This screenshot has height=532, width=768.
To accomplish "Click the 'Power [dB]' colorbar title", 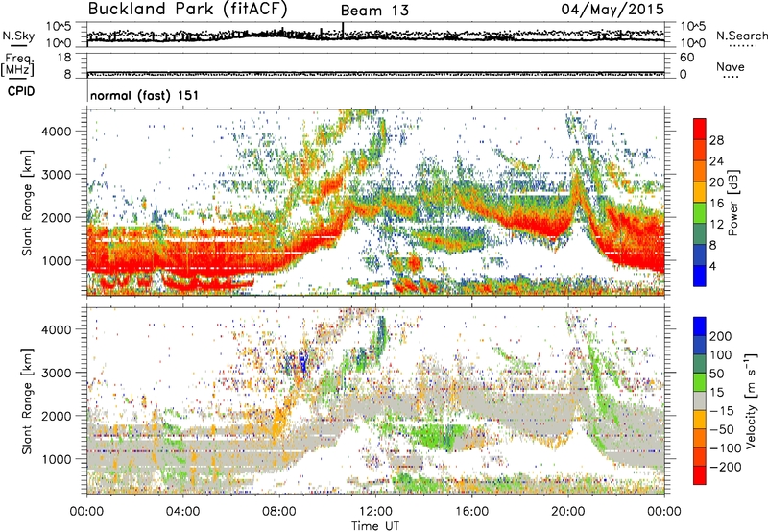I will pos(732,203).
